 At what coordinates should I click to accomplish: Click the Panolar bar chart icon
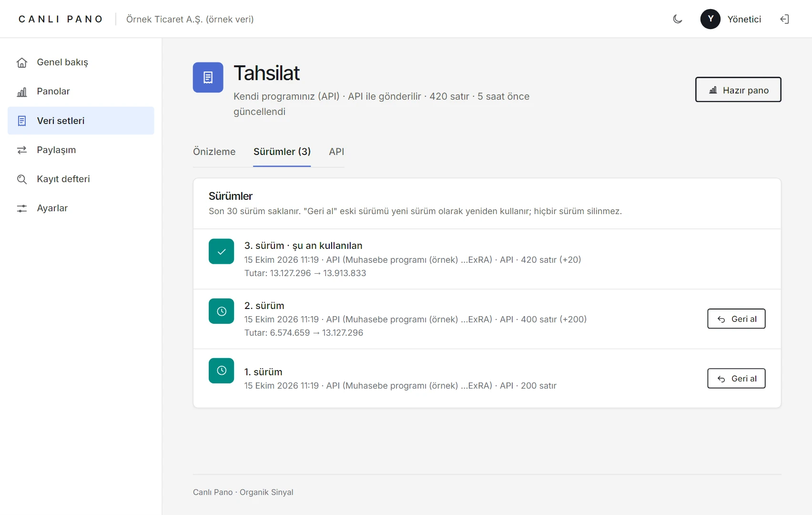point(22,92)
